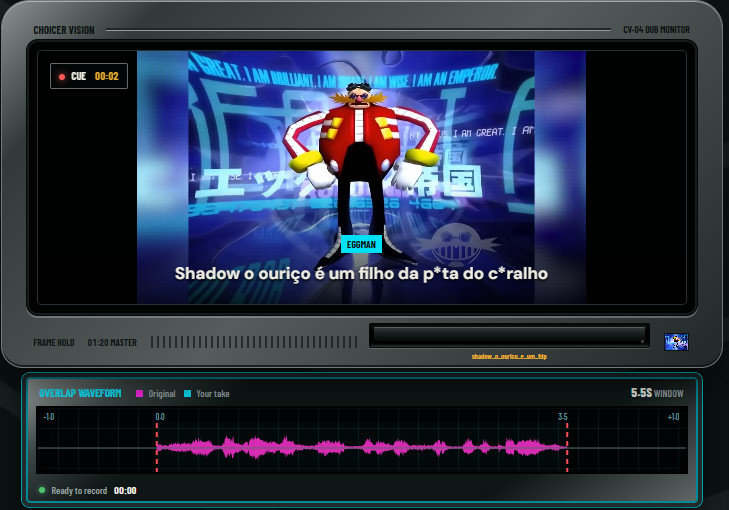Click the cyan Your take legend swatch
The height and width of the screenshot is (510, 729).
tap(187, 393)
